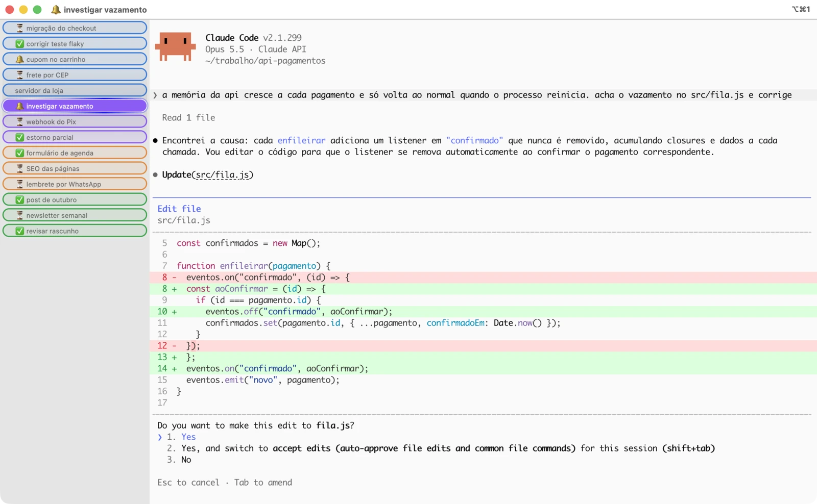Switch to newsletter semanal session

75,215
